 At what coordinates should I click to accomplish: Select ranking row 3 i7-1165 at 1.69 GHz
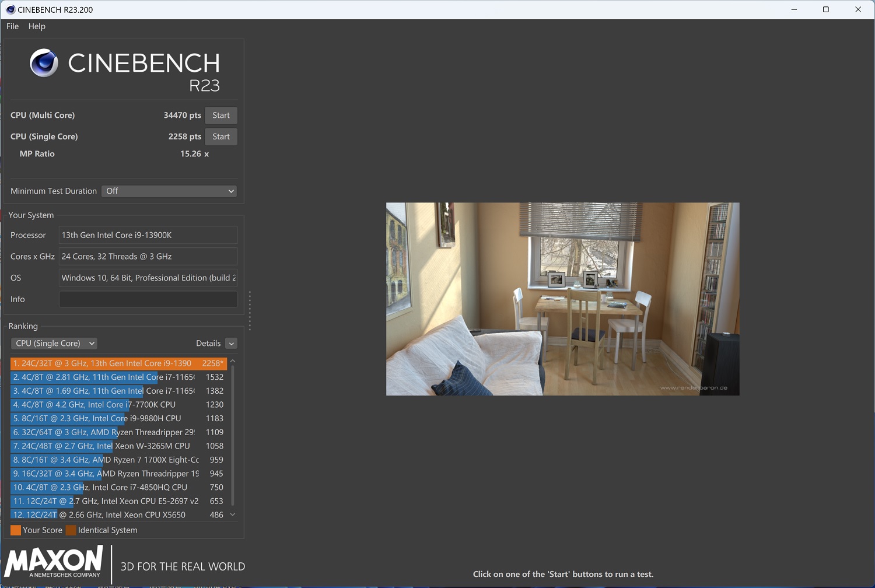pyautogui.click(x=118, y=391)
